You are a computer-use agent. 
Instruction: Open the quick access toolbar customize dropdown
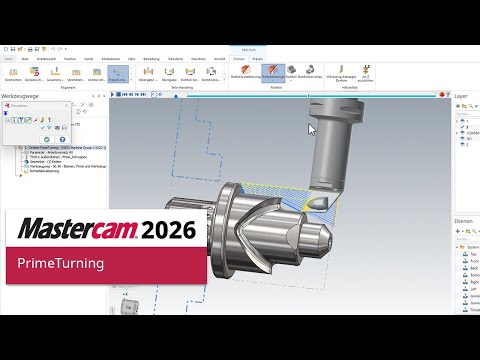(x=65, y=49)
